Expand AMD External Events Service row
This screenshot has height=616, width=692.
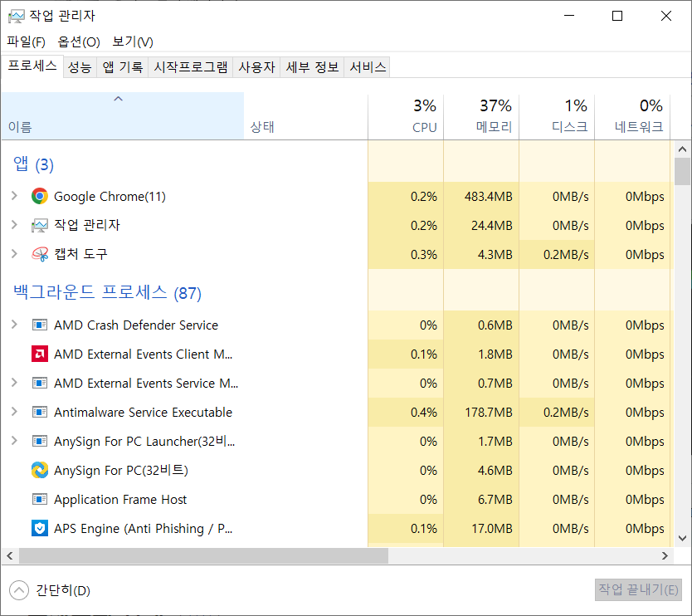click(15, 383)
